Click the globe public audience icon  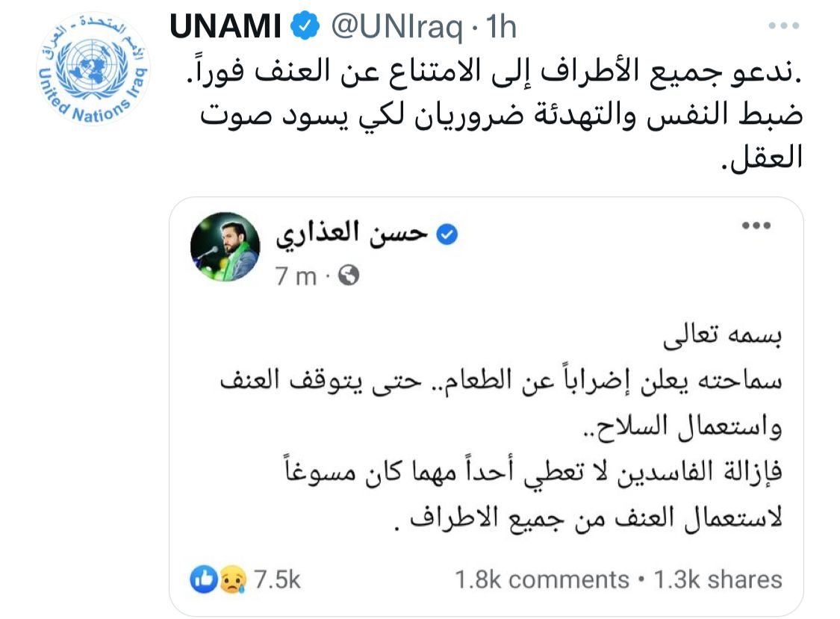coord(349,276)
